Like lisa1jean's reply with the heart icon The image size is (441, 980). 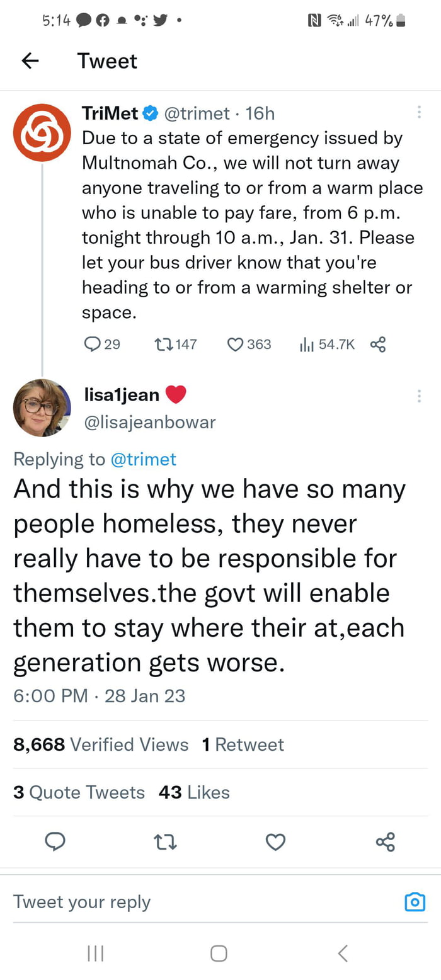click(275, 842)
